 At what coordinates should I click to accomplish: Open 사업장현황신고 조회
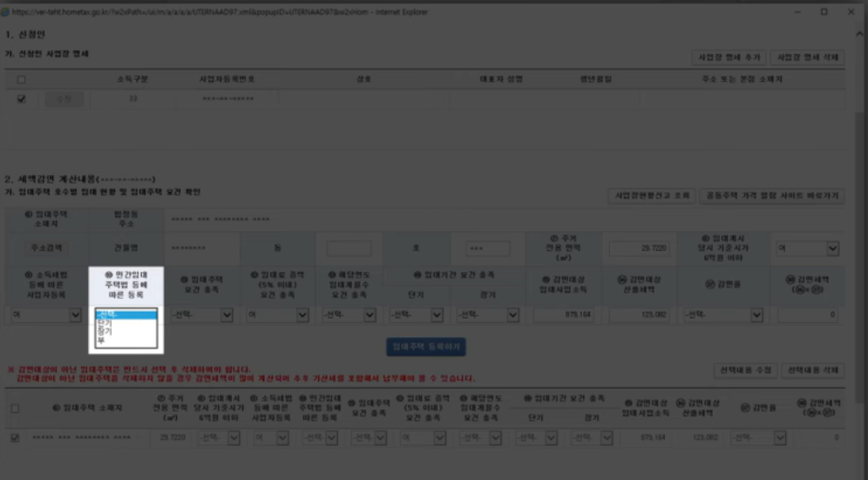[652, 195]
